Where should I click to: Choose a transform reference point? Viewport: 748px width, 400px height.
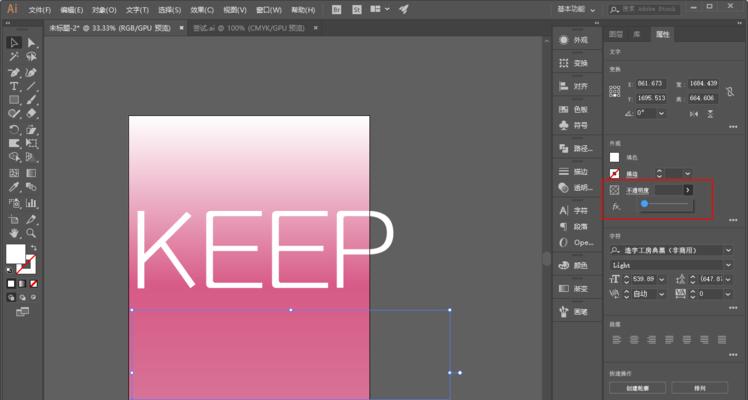point(614,91)
